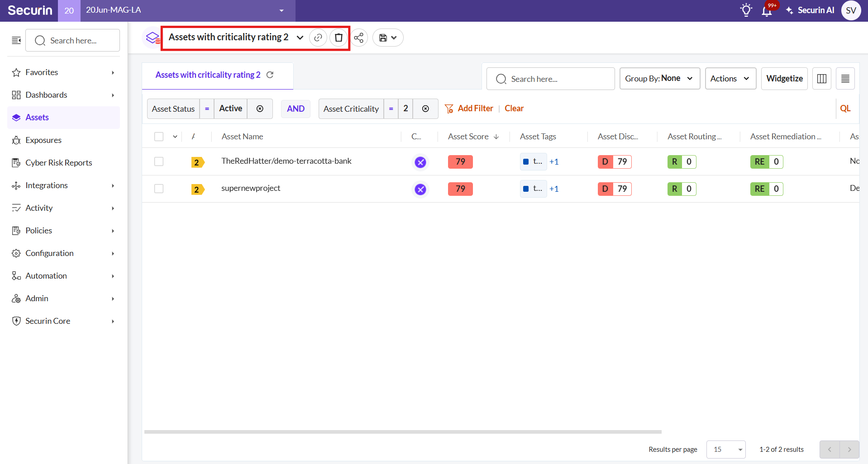Copy link for saved view
Viewport: 868px width, 464px height.
(318, 38)
